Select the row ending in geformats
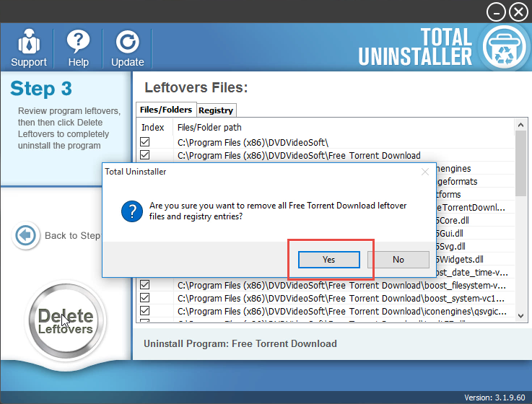The height and width of the screenshot is (404, 532). tap(458, 182)
